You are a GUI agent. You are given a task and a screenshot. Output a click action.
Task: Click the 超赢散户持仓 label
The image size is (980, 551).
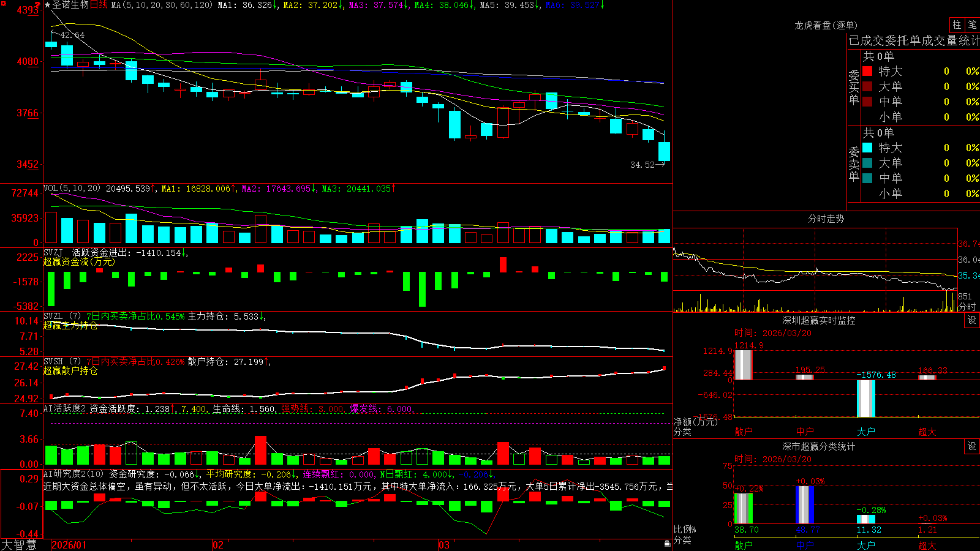tap(70, 370)
